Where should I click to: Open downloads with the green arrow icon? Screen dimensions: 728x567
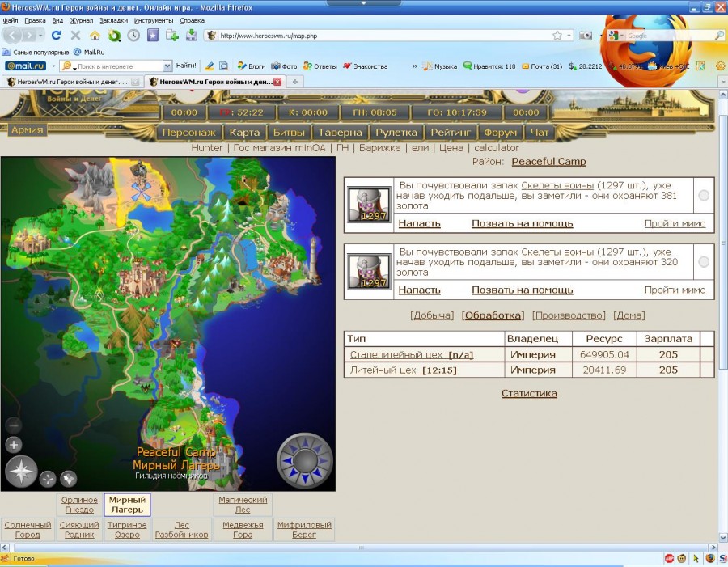191,36
